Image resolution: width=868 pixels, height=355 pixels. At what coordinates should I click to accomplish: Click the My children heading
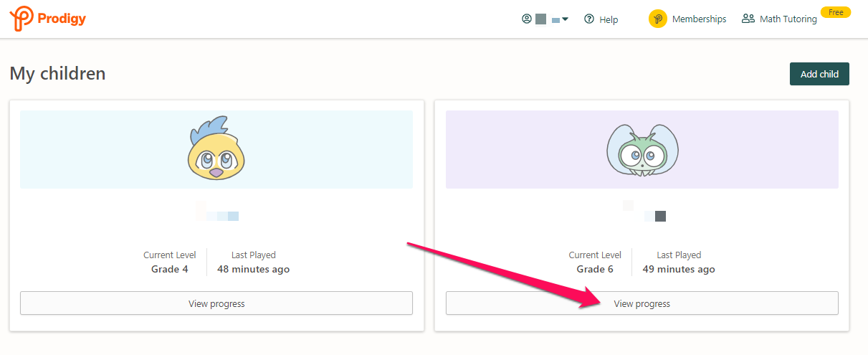(57, 73)
